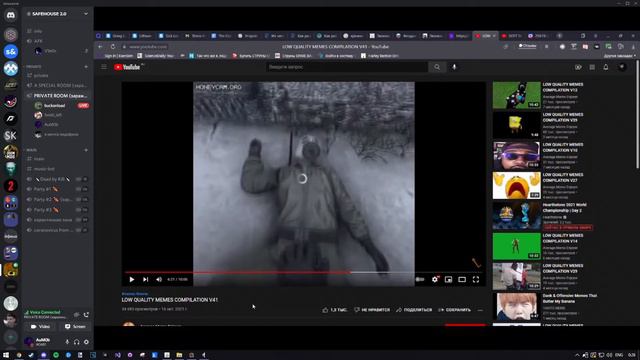Add a channel to the first category with plus
Screen dimensions: 640x360
(x=86, y=67)
